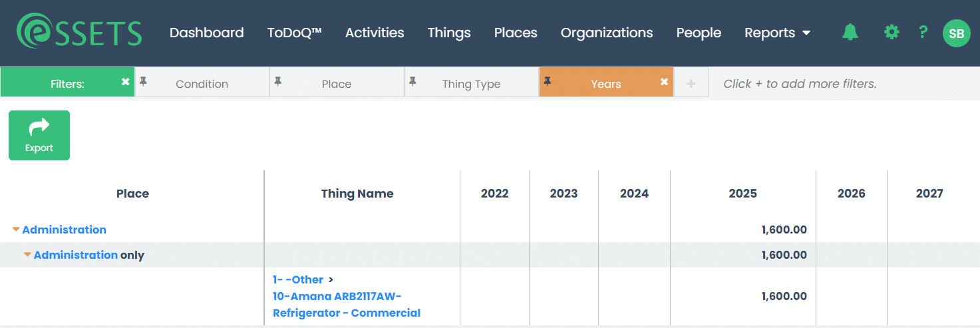Open ToDoQ™ page
This screenshot has width=980, height=328.
pyautogui.click(x=295, y=33)
